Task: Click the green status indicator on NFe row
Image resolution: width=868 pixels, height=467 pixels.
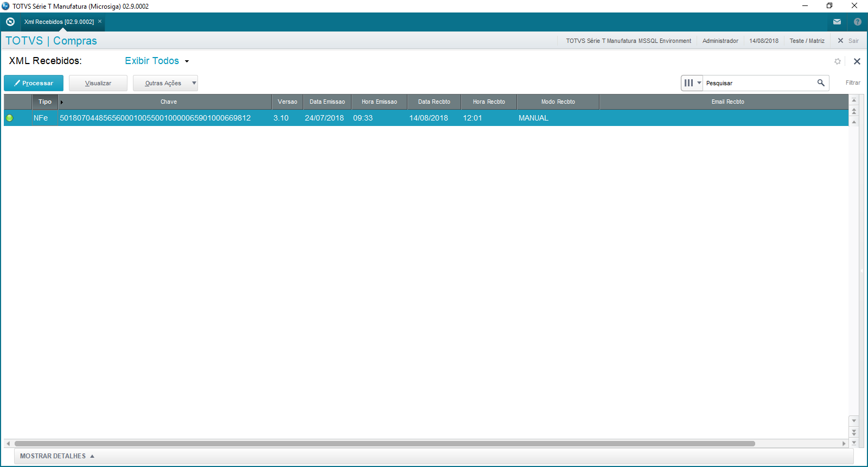Action: click(9, 118)
